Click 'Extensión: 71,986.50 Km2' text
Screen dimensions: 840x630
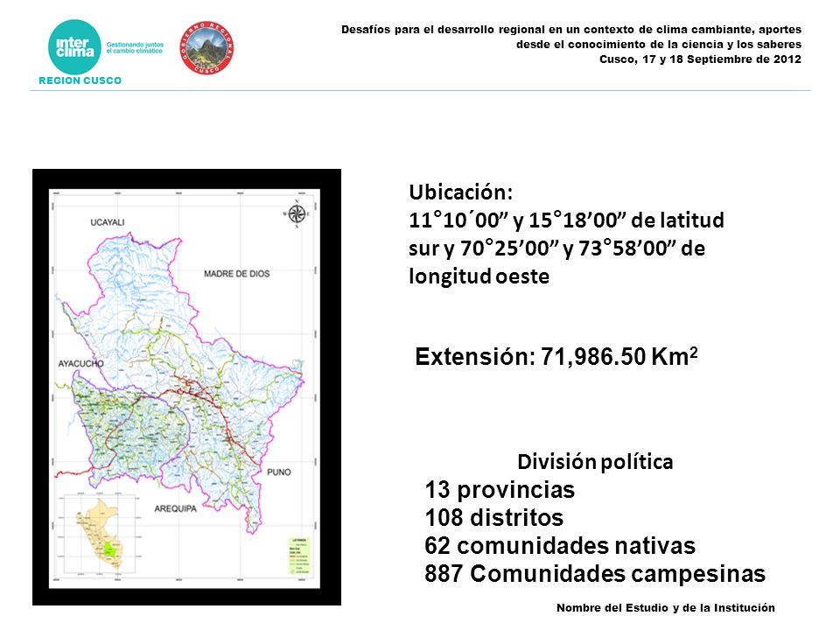[556, 356]
